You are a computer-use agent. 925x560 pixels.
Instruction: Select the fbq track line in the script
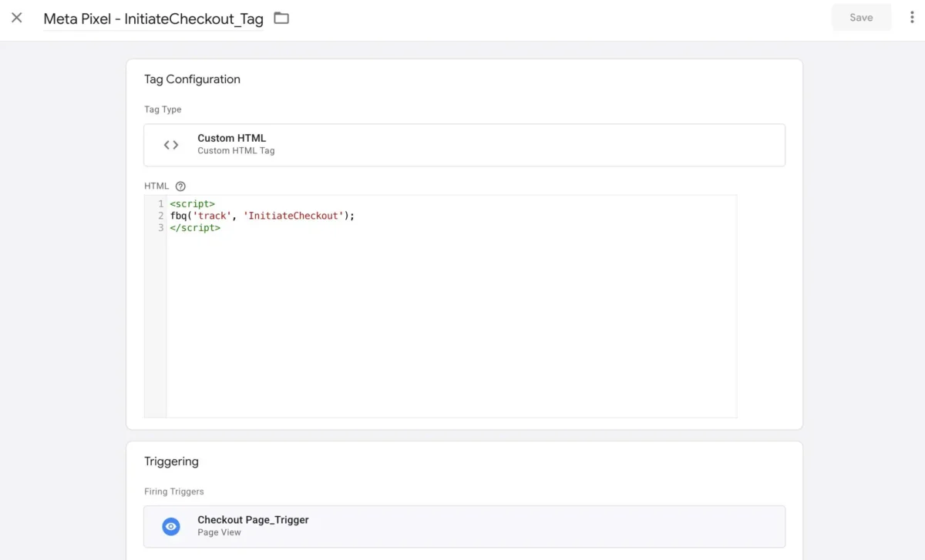click(262, 215)
